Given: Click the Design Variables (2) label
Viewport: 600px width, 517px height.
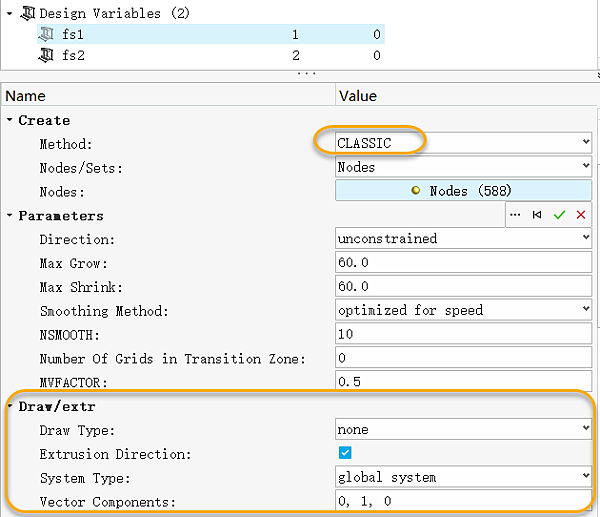Looking at the screenshot, I should [x=114, y=13].
